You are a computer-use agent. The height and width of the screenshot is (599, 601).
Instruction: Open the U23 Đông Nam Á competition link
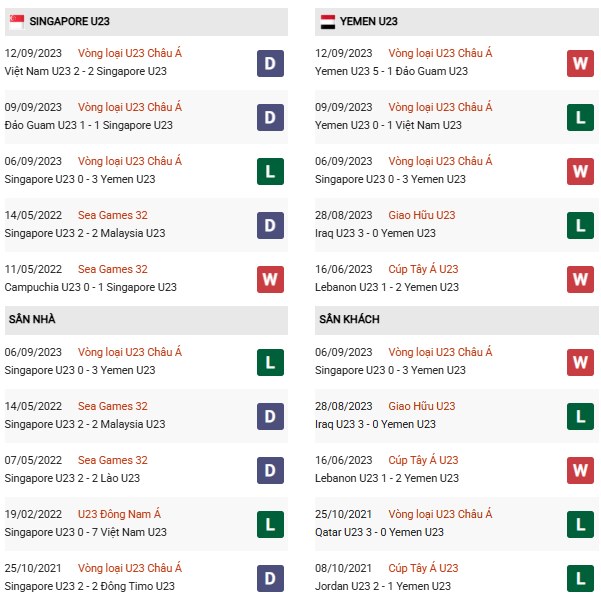pyautogui.click(x=120, y=514)
